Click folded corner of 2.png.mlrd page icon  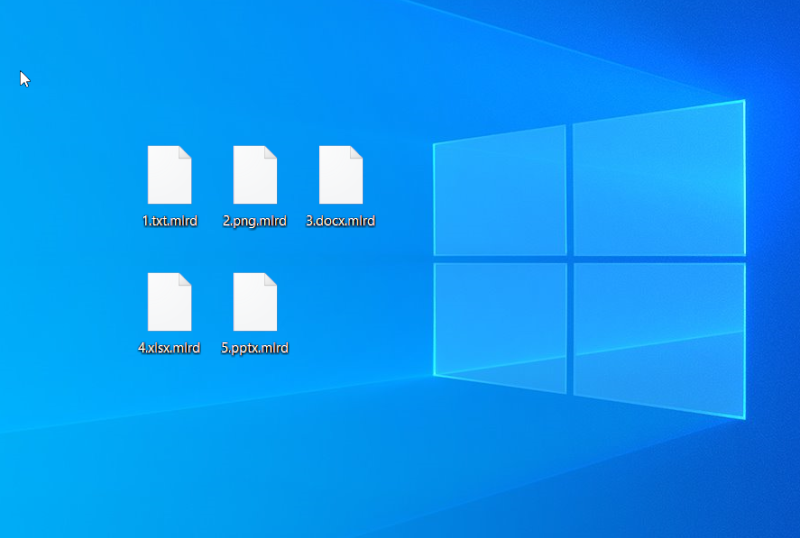tap(271, 152)
